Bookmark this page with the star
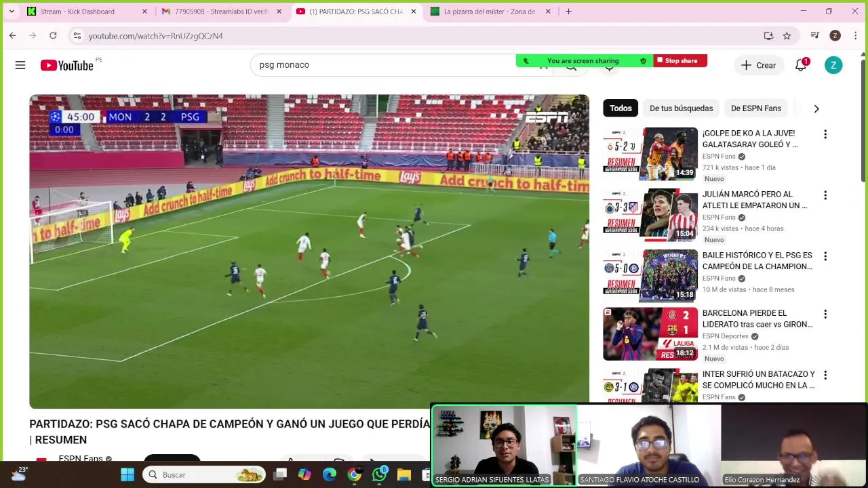This screenshot has height=488, width=868. coord(787,35)
